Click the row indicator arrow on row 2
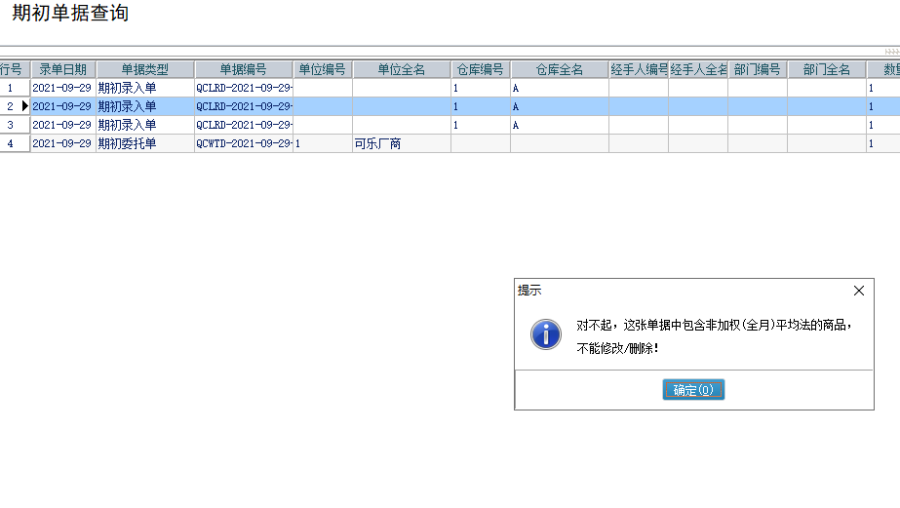The image size is (900, 508). (x=25, y=106)
